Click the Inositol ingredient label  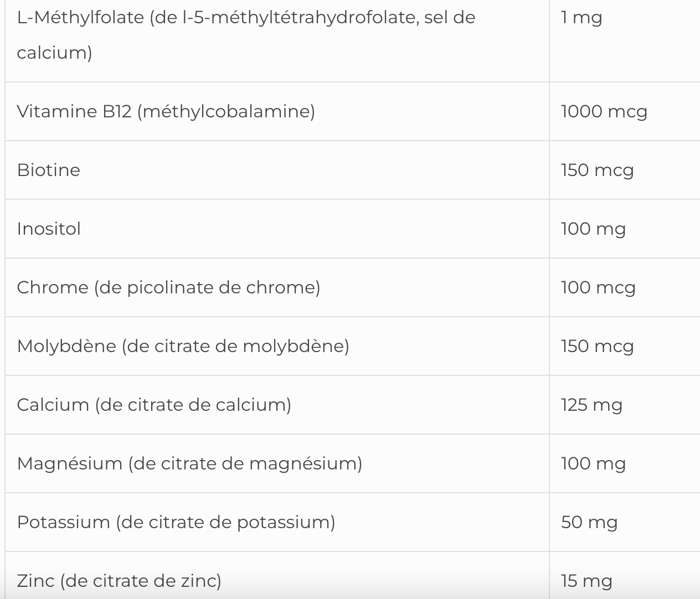coord(49,229)
